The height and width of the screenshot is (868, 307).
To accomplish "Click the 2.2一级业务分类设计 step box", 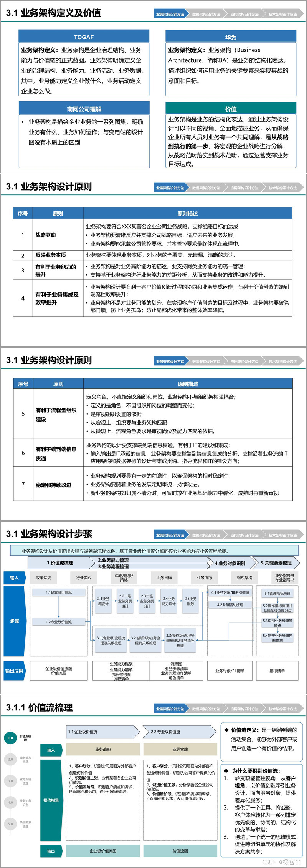I will pyautogui.click(x=125, y=601).
